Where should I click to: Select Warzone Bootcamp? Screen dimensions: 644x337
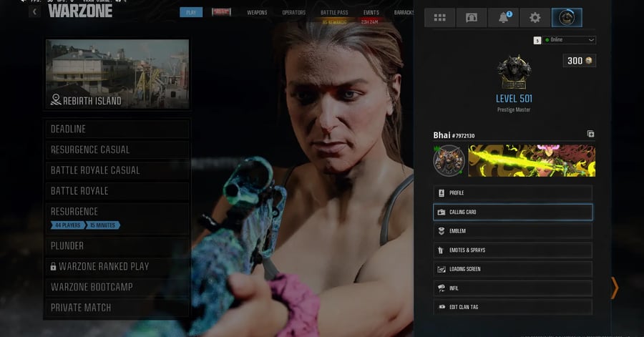(x=117, y=287)
